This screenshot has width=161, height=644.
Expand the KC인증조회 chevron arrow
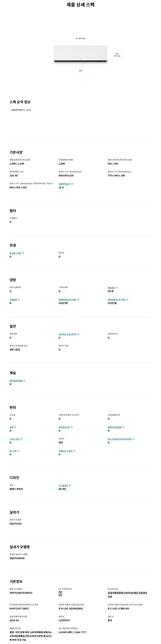(150, 595)
